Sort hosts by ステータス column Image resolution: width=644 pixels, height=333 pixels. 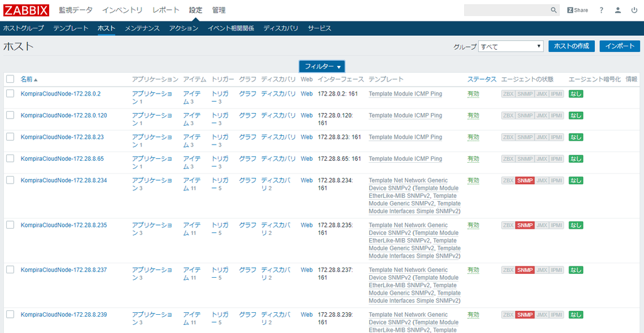[x=482, y=79]
